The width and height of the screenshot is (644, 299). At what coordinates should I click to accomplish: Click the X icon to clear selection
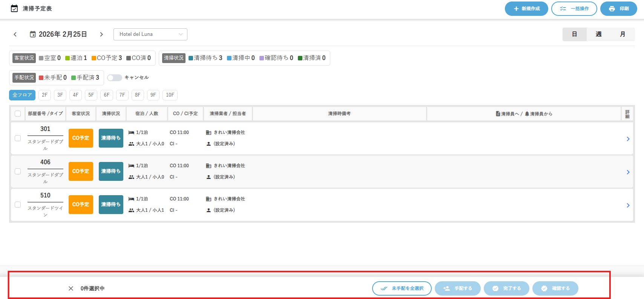pos(71,288)
